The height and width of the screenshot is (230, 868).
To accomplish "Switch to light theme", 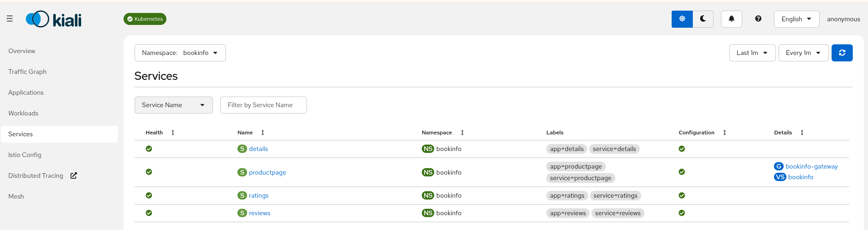I will point(682,19).
